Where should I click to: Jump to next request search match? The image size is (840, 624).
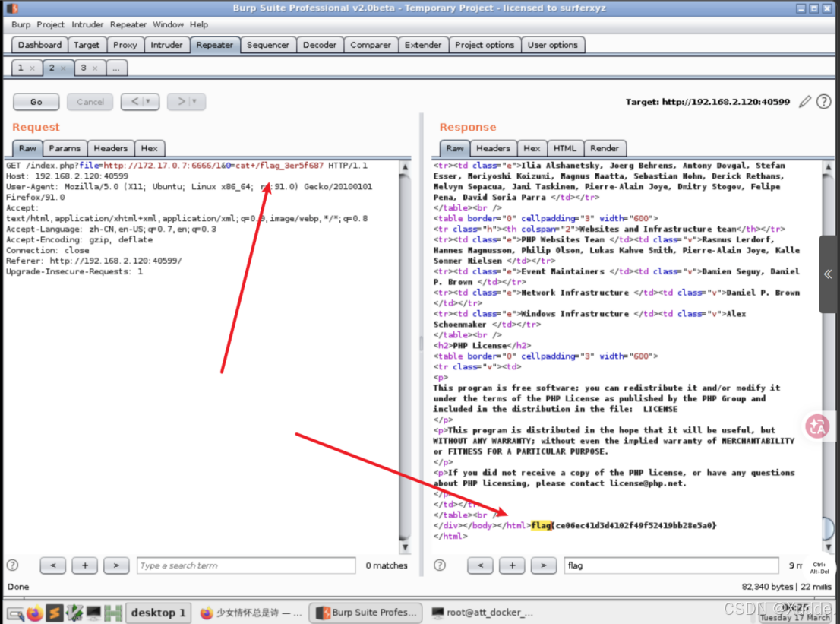(115, 565)
